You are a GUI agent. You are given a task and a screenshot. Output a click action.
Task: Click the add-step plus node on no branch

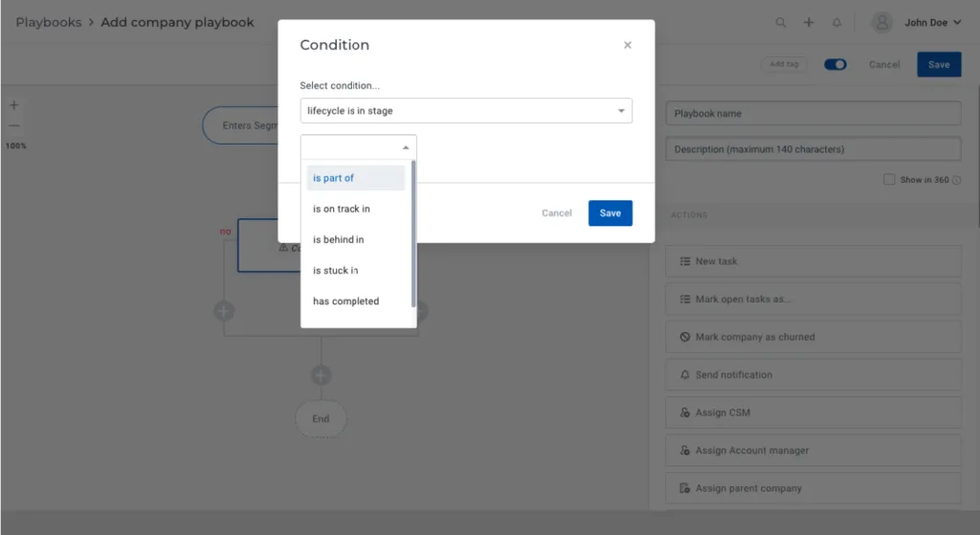[224, 311]
